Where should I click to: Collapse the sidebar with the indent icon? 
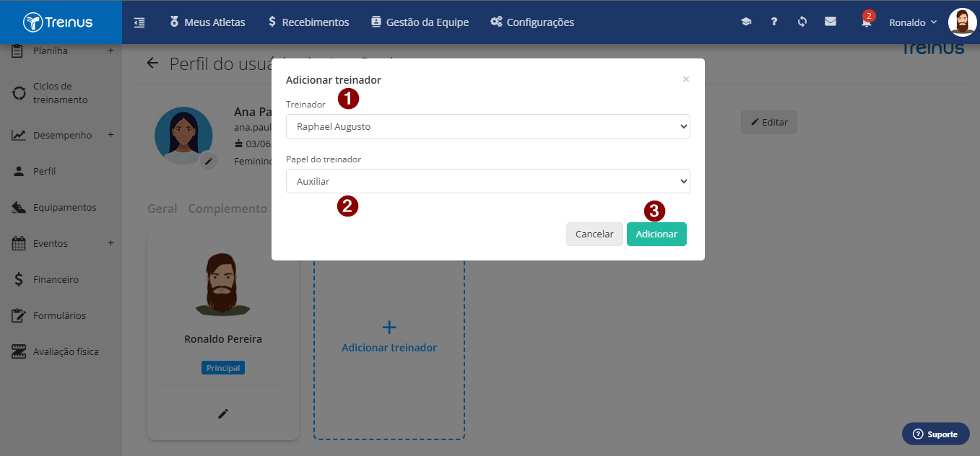139,22
